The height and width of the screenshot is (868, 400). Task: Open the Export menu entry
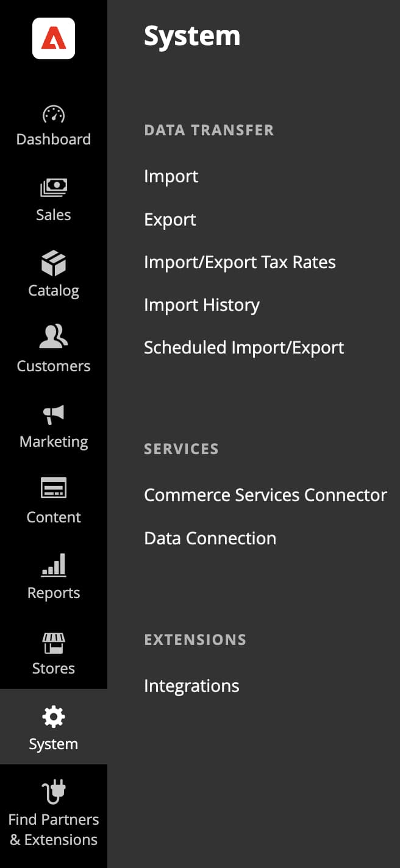pyautogui.click(x=170, y=219)
